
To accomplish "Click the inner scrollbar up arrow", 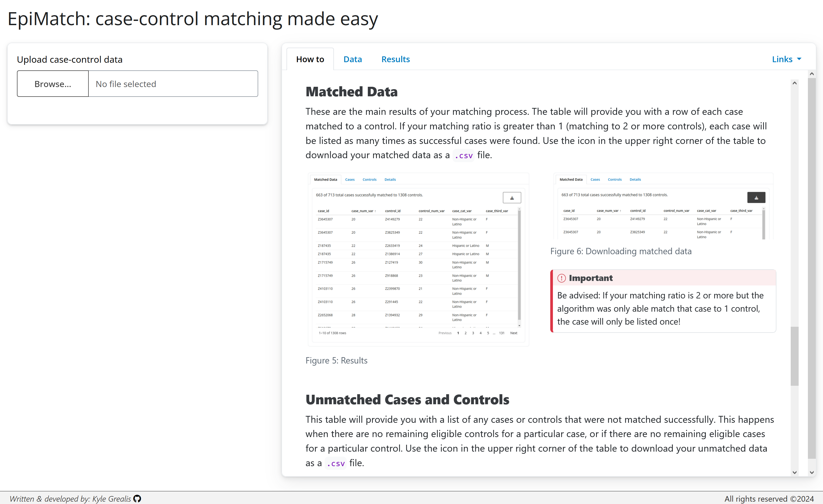I will (795, 83).
